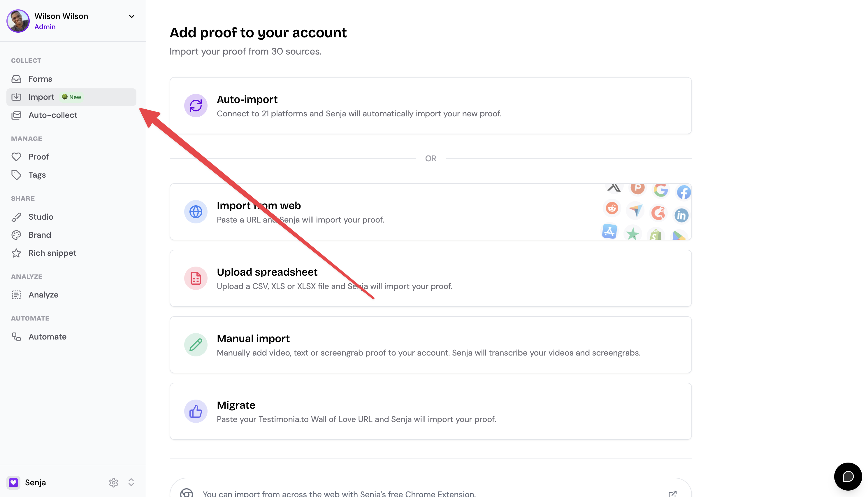Click the Facebook logo icon
Viewport: 868px width, 497px height.
(683, 192)
